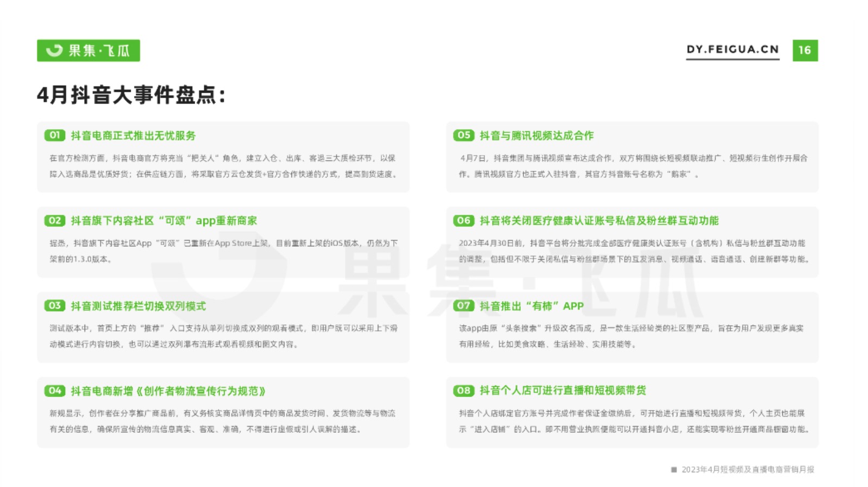This screenshot has width=868, height=487.
Task: Click the 07 number badge
Action: pos(464,305)
